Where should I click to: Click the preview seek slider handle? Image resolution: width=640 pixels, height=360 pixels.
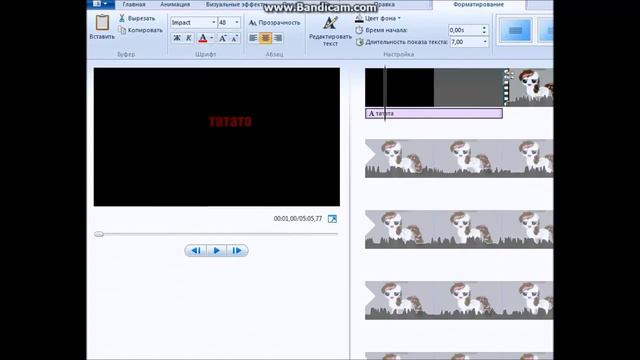click(99, 234)
